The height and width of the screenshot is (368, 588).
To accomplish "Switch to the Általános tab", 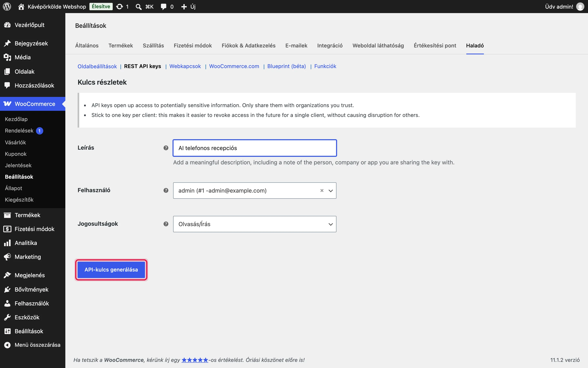I will 87,46.
